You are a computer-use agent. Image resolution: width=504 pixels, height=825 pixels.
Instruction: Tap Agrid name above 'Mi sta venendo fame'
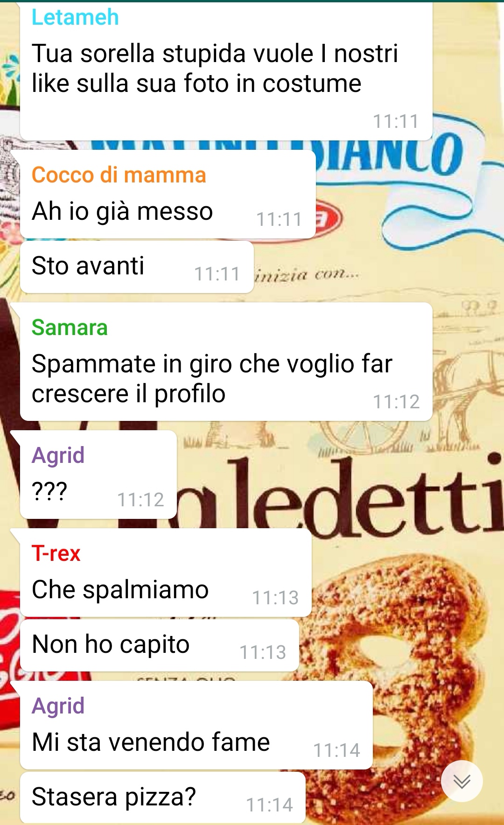[58, 706]
